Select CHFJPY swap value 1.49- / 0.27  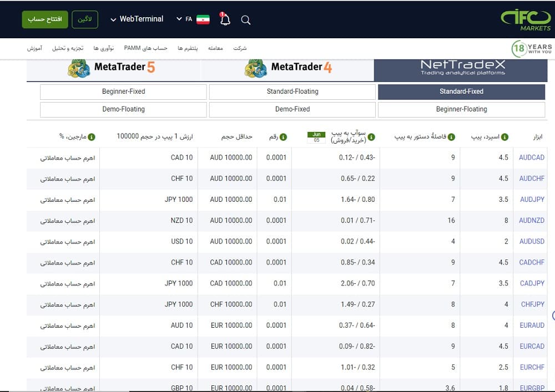pos(358,304)
